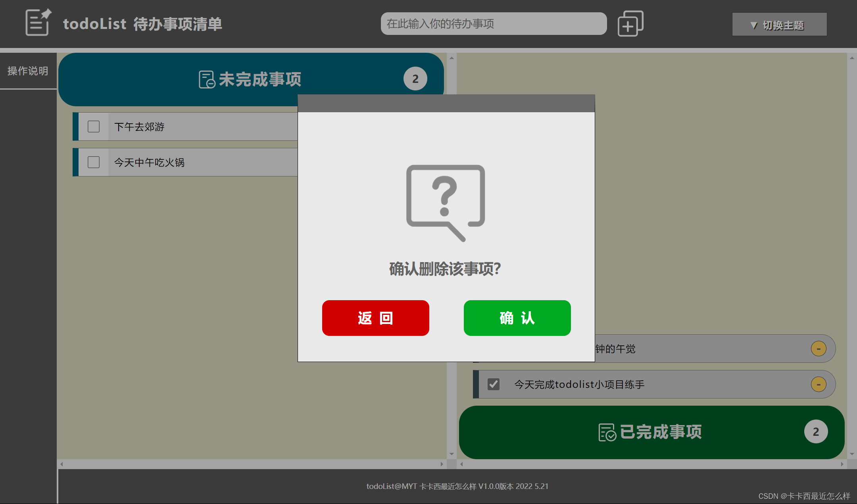The height and width of the screenshot is (504, 857).
Task: Click the count badge on 已完成事项 header
Action: (816, 431)
